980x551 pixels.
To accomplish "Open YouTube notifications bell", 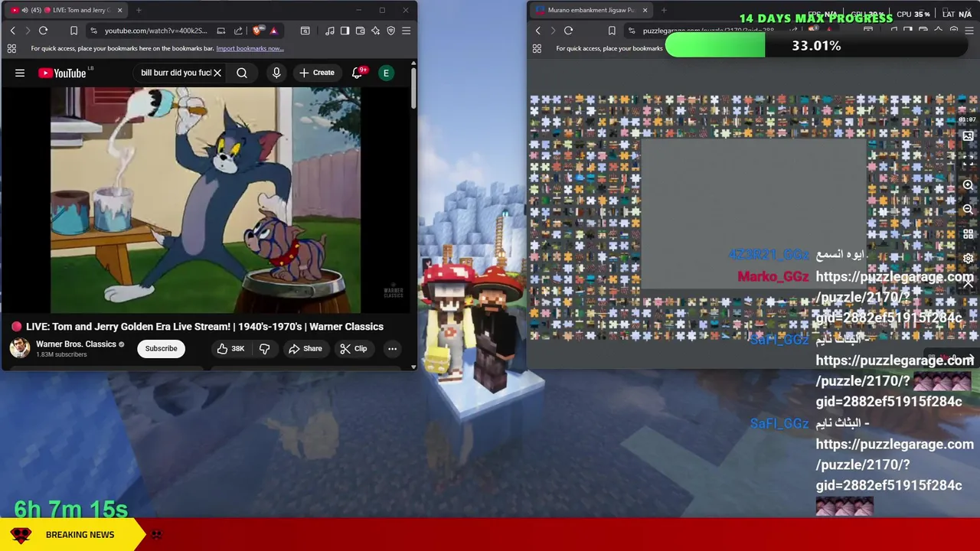I will [x=357, y=73].
